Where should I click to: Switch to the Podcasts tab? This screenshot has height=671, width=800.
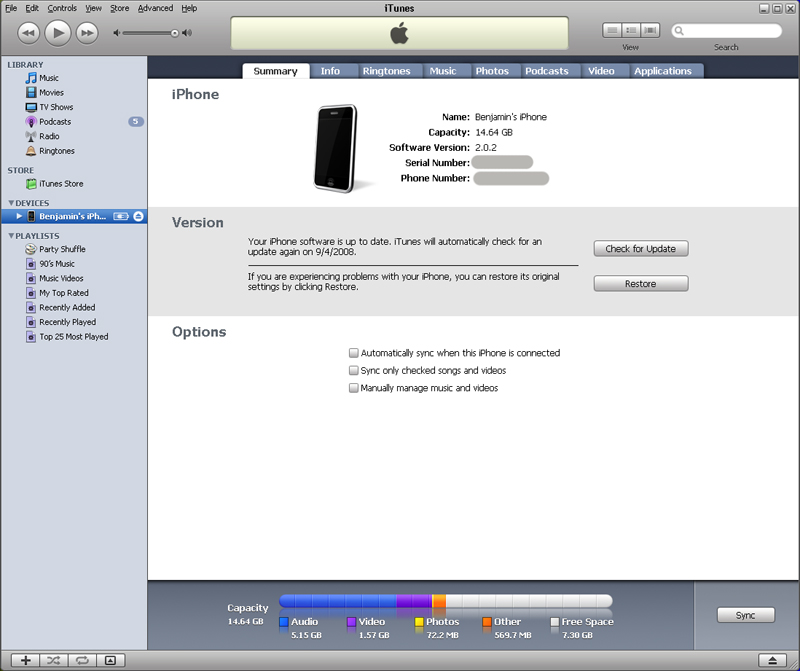click(x=546, y=71)
